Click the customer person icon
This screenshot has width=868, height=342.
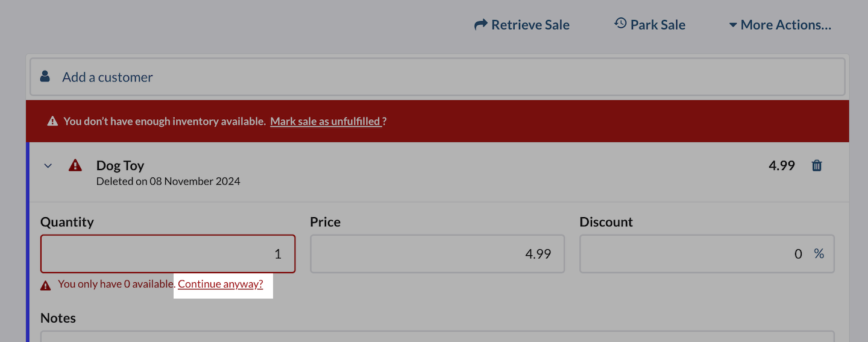pyautogui.click(x=45, y=77)
